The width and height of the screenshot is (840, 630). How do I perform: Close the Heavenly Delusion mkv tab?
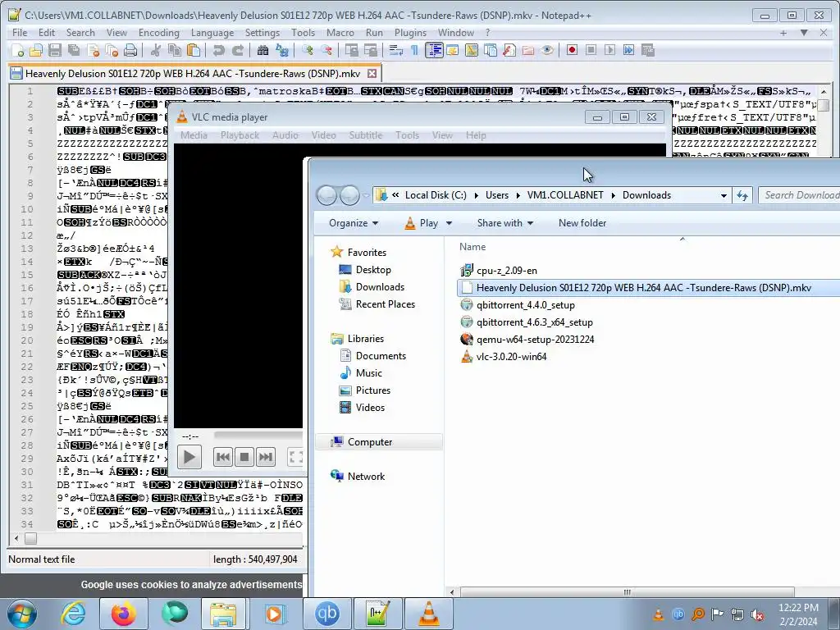click(x=372, y=73)
